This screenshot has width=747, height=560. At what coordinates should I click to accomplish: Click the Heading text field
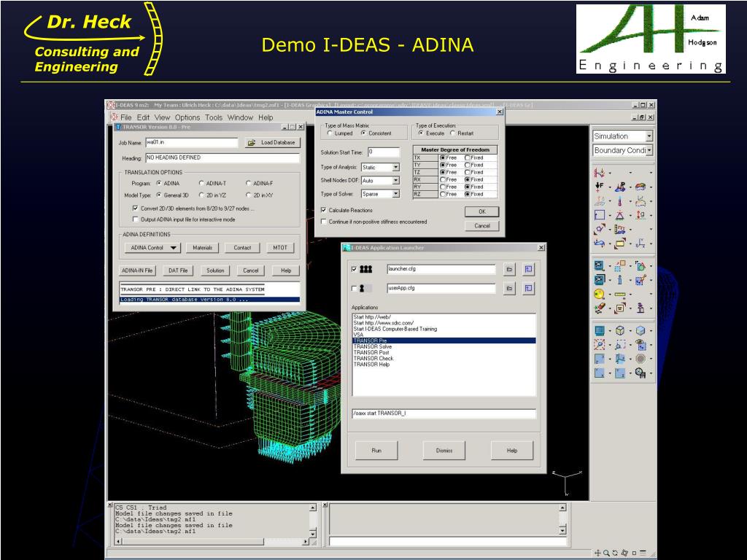pyautogui.click(x=222, y=158)
